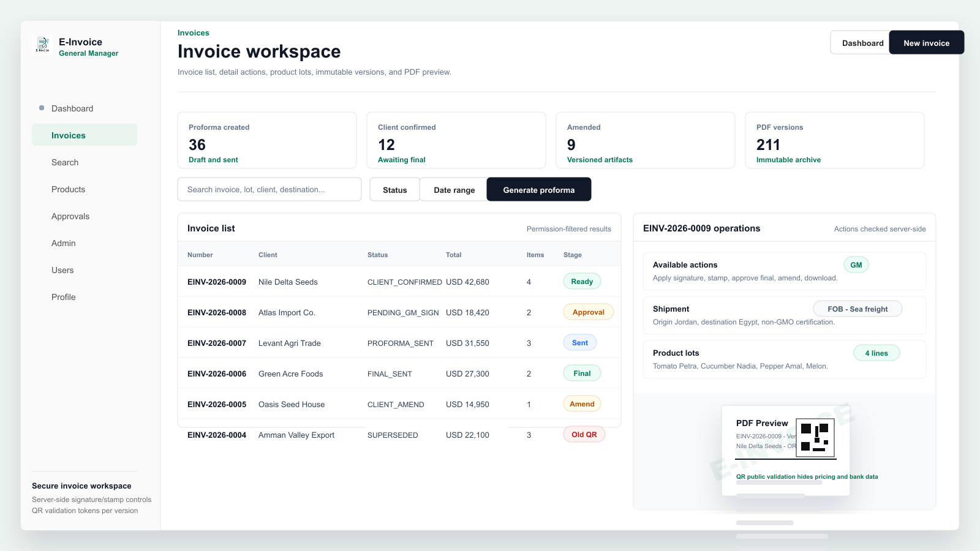Click the Stage column header
The image size is (980, 551).
point(573,255)
